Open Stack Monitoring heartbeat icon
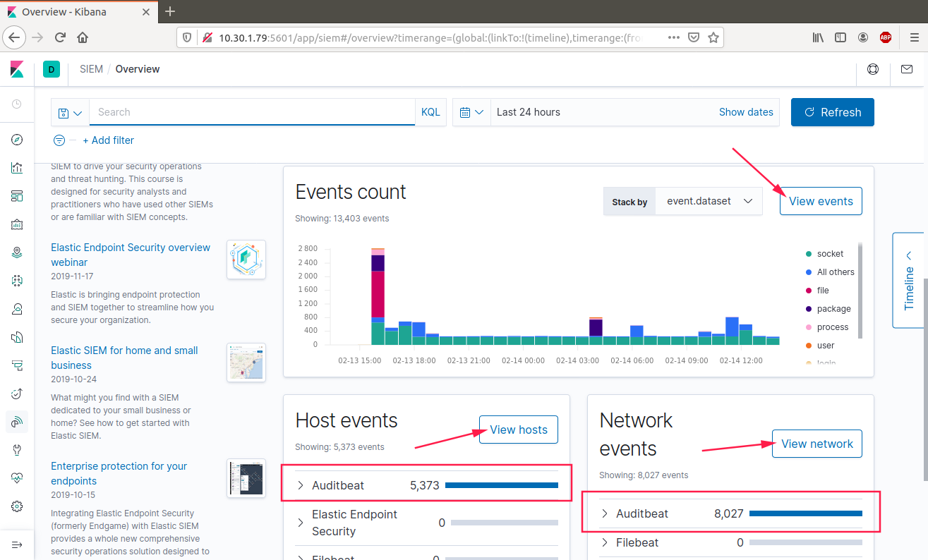Image resolution: width=928 pixels, height=560 pixels. pyautogui.click(x=17, y=478)
